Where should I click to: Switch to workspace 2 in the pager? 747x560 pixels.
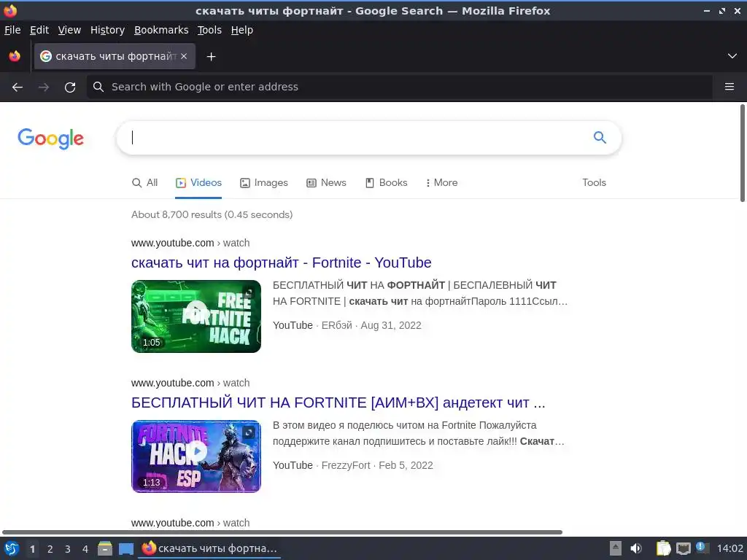[x=50, y=549]
